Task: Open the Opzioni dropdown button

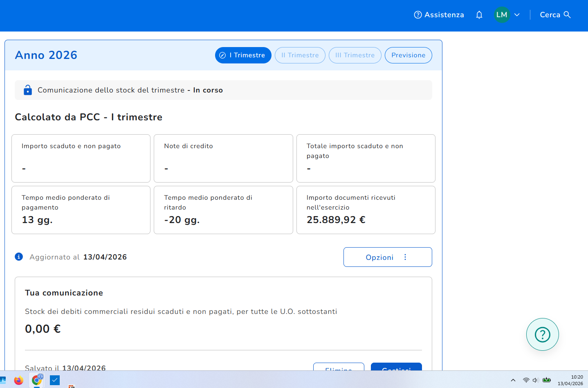Action: coord(388,257)
